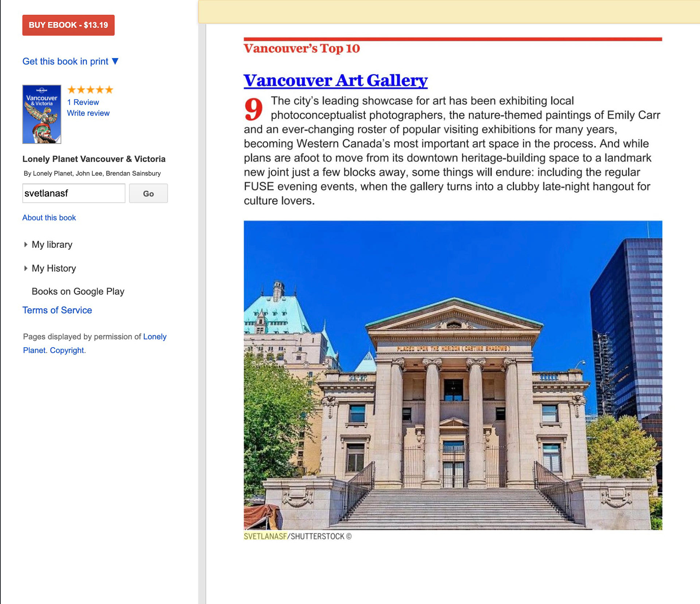The height and width of the screenshot is (604, 700).
Task: Click inside the search text field
Action: 73,193
